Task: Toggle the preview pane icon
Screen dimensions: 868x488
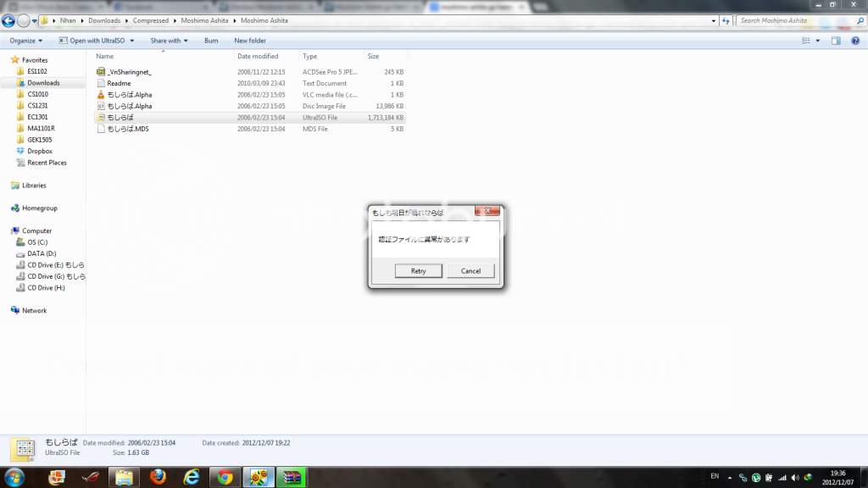Action: [x=836, y=41]
